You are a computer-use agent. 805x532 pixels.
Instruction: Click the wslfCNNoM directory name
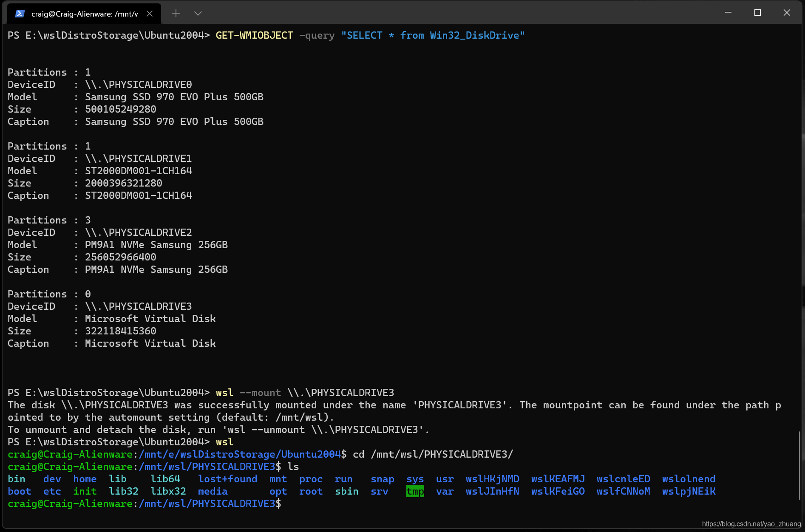[x=624, y=491]
